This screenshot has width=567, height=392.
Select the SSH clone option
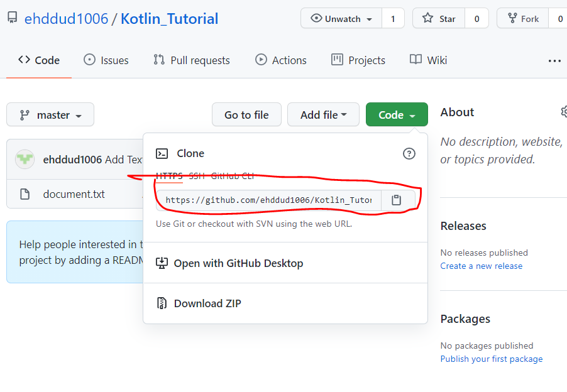(x=197, y=176)
